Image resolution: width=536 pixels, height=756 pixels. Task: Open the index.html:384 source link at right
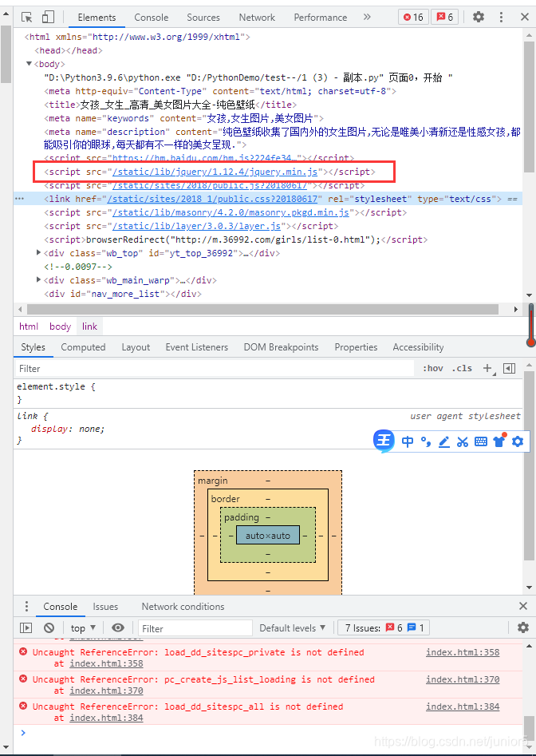[x=463, y=707]
